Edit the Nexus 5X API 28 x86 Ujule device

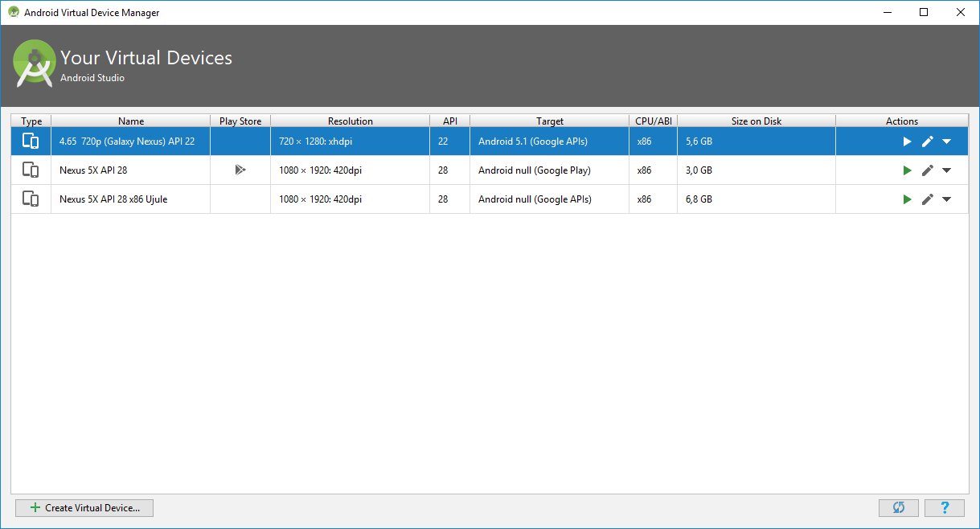pyautogui.click(x=927, y=199)
